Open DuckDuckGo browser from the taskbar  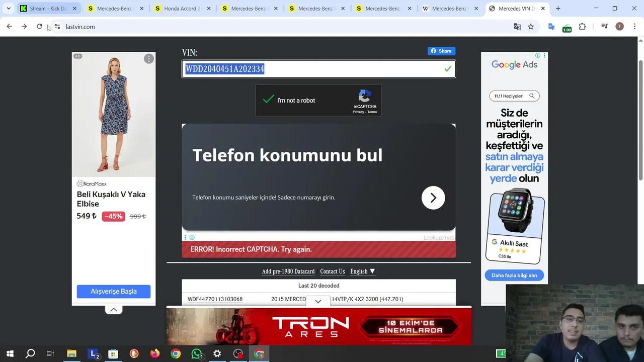pos(134,354)
